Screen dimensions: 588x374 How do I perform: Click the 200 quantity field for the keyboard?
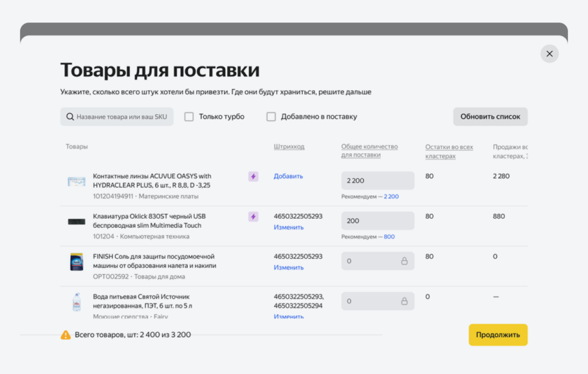[x=378, y=220]
